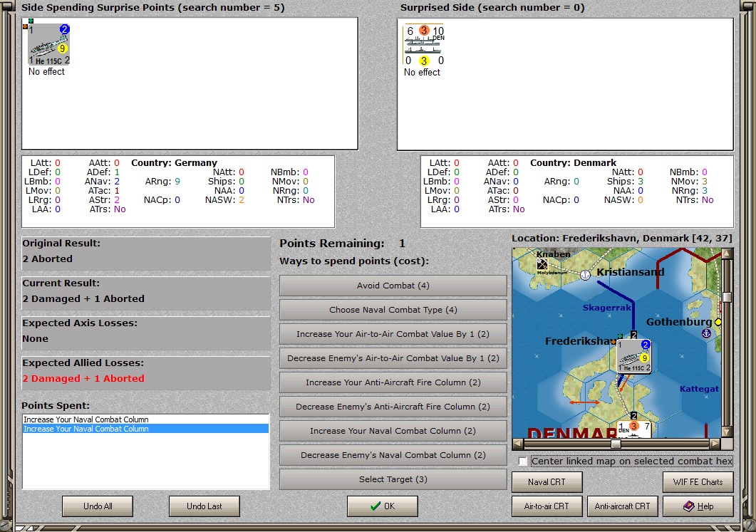This screenshot has width=756, height=532.
Task: Click the Knaben resource icon on map
Action: 542,264
